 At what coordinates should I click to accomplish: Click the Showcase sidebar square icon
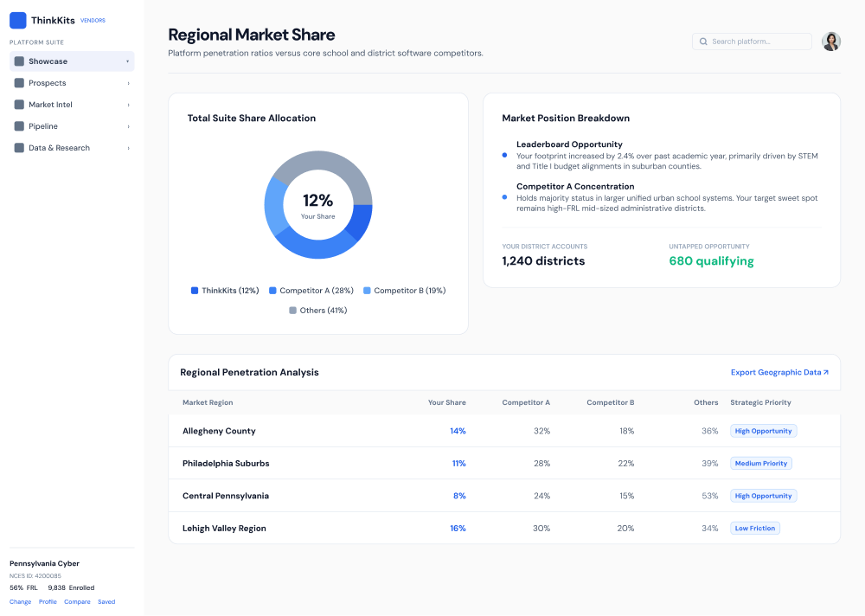pos(19,61)
